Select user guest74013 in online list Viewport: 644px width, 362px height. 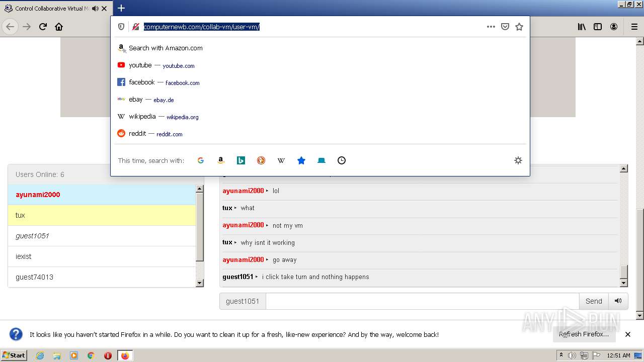point(102,277)
